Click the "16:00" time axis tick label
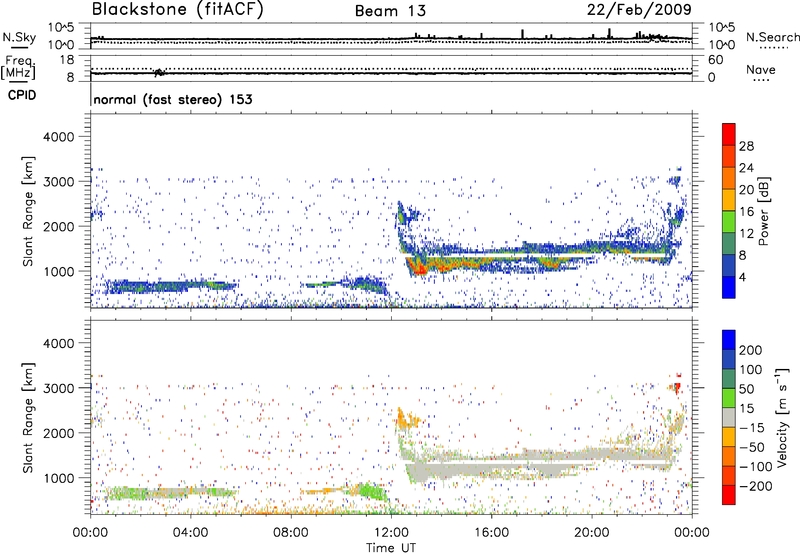The height and width of the screenshot is (554, 800). tap(491, 533)
